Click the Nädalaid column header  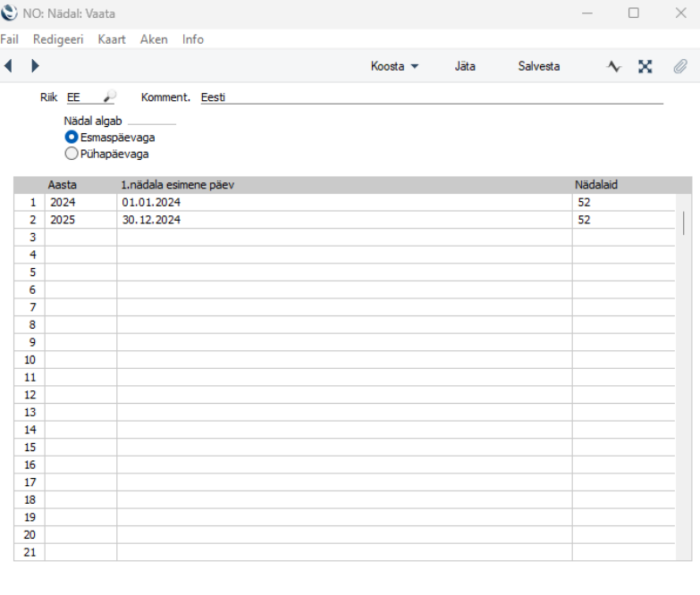[596, 185]
